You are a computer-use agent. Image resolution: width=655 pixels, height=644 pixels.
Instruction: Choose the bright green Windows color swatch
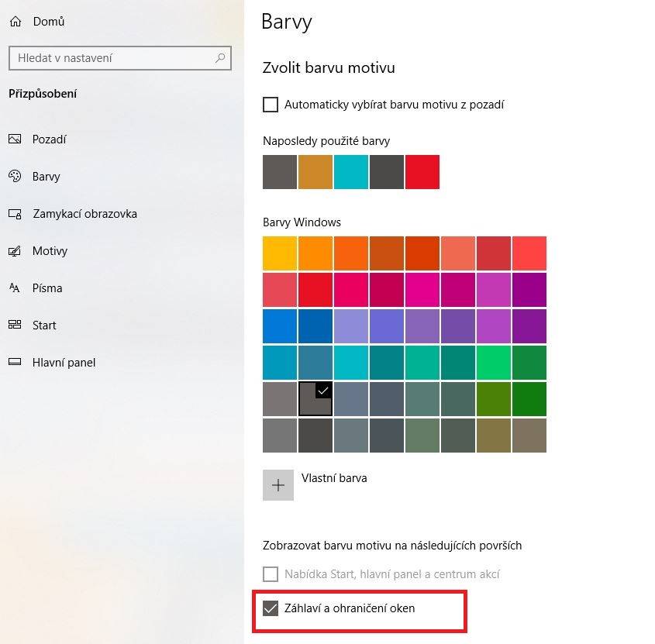point(494,363)
